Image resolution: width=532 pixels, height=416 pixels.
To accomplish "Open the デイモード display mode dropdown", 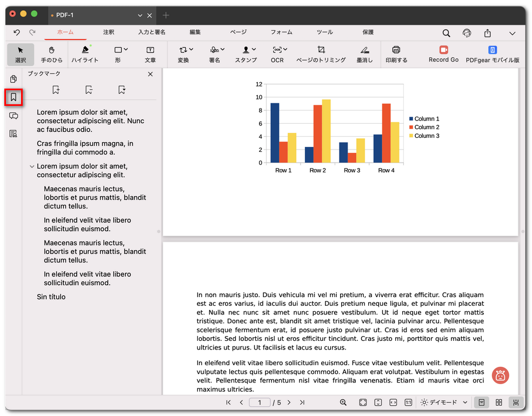I will (x=444, y=402).
